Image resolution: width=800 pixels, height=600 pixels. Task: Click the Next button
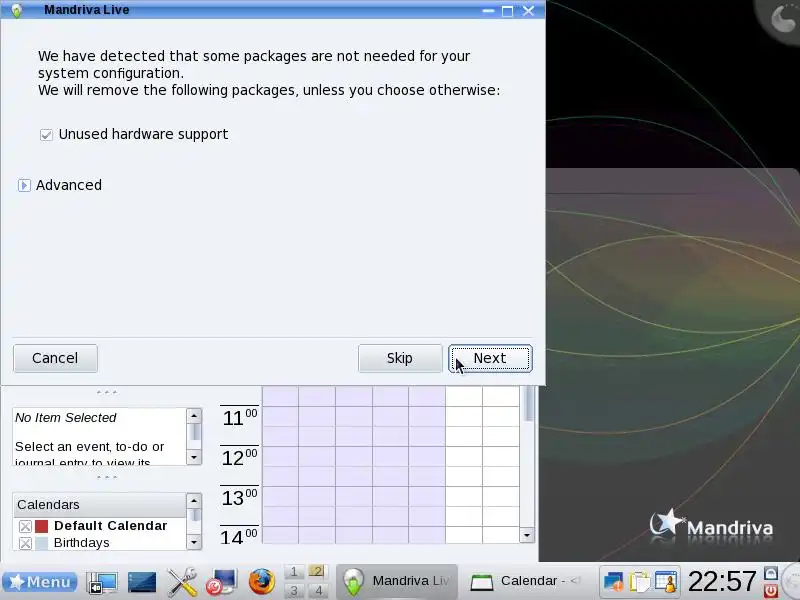coord(490,358)
